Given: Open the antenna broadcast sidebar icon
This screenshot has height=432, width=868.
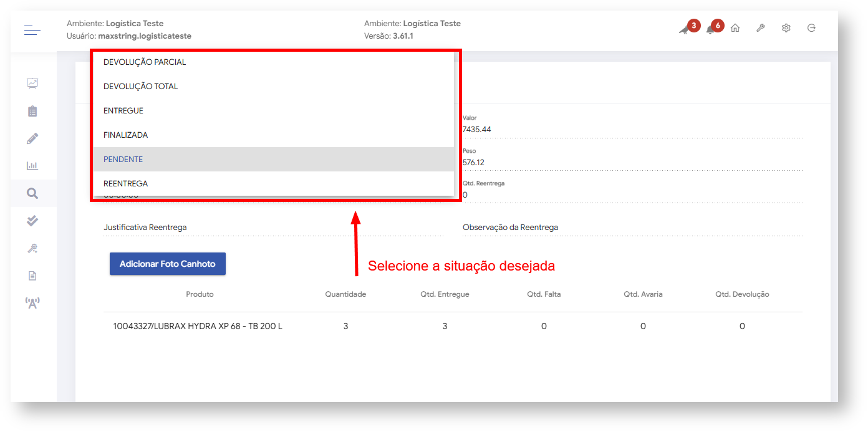Looking at the screenshot, I should coord(32,303).
